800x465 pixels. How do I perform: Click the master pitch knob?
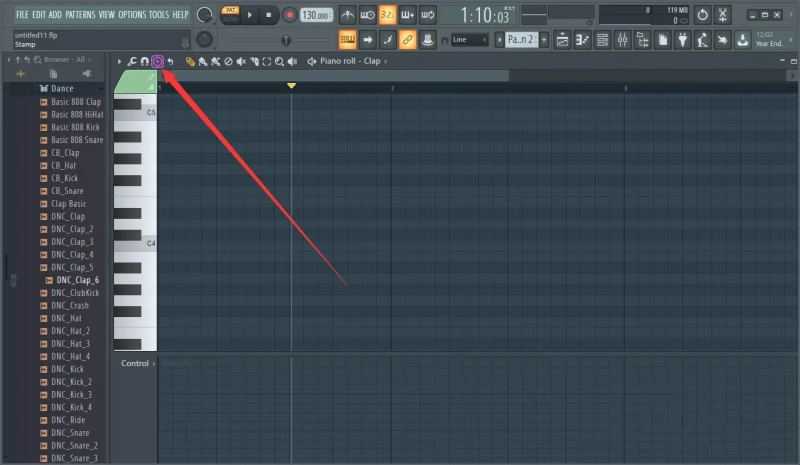204,39
